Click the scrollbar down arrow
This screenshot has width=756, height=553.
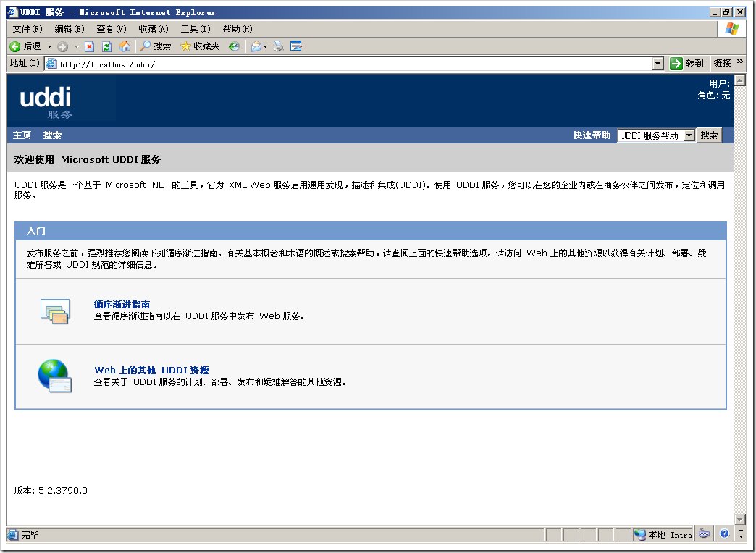740,519
